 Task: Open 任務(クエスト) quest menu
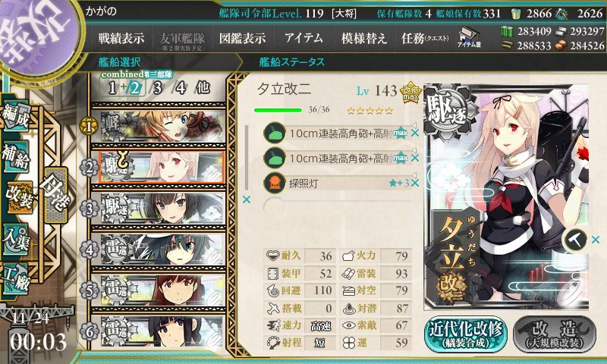[x=425, y=38]
